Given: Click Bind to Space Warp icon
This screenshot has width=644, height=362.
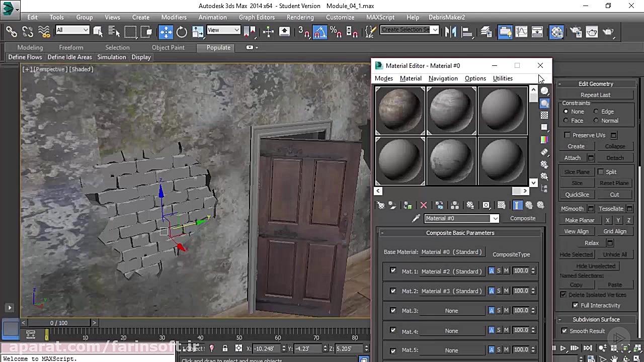Looking at the screenshot, I should pyautogui.click(x=44, y=32).
